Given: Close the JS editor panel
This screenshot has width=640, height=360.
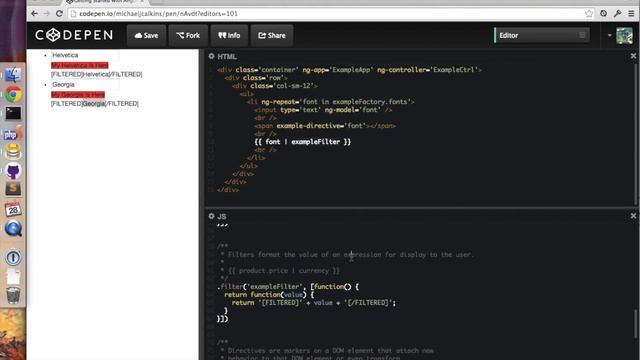Looking at the screenshot, I should (x=633, y=216).
